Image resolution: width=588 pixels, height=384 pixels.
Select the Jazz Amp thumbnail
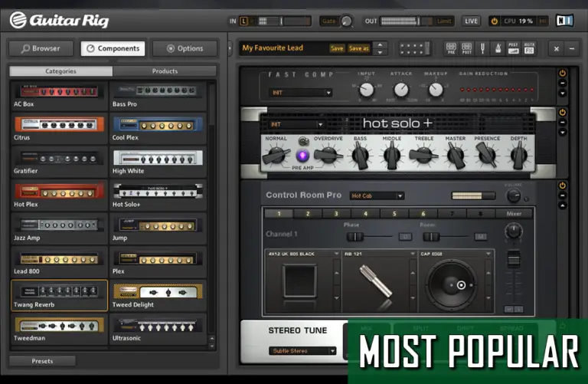(x=59, y=229)
